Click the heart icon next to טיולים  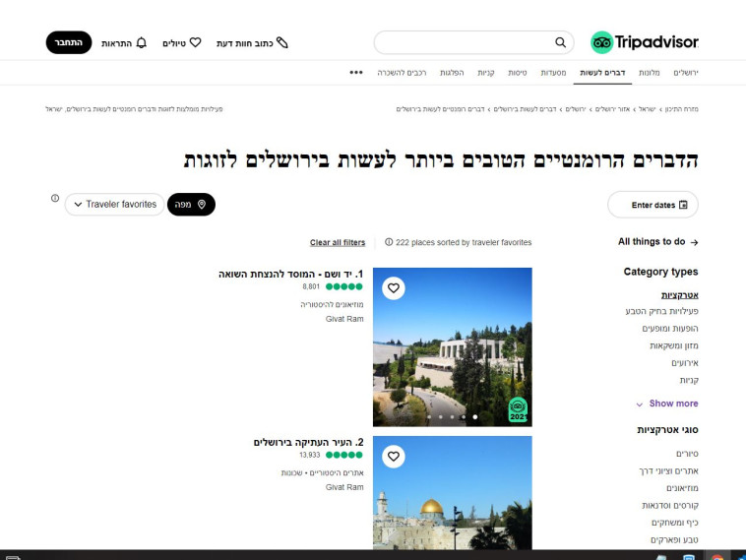pos(195,42)
